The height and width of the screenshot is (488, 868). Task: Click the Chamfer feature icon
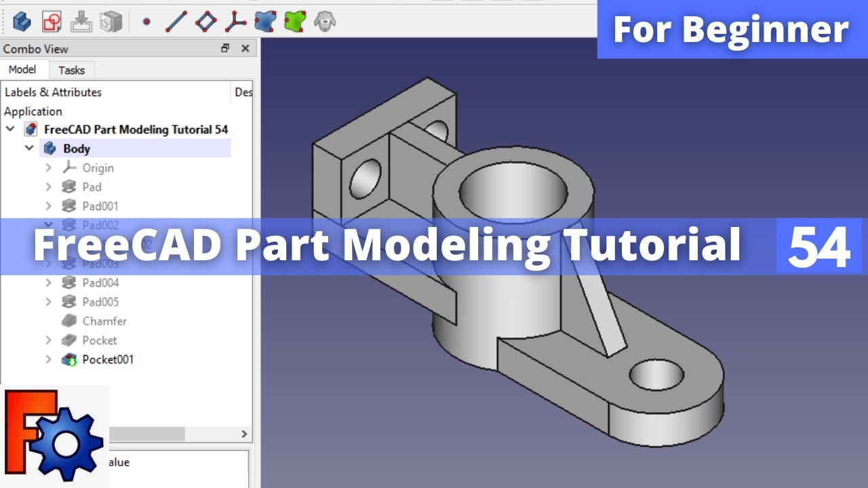pyautogui.click(x=68, y=321)
